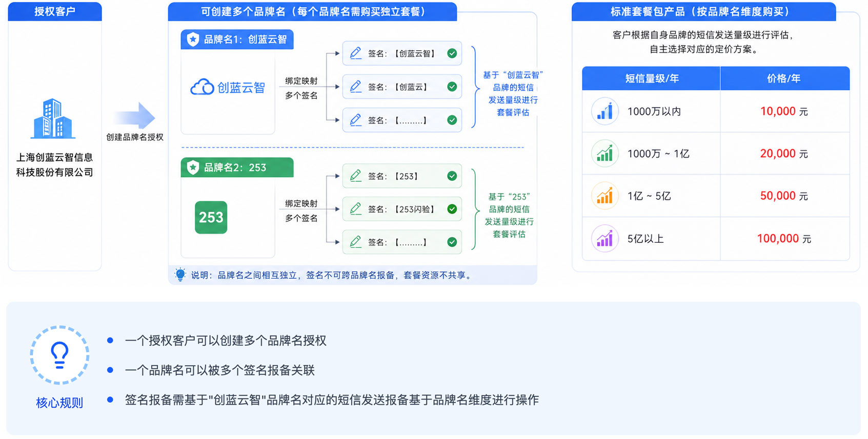Viewport: 868px width, 439px height.
Task: Select the 授权客户 header tab
Action: (55, 11)
